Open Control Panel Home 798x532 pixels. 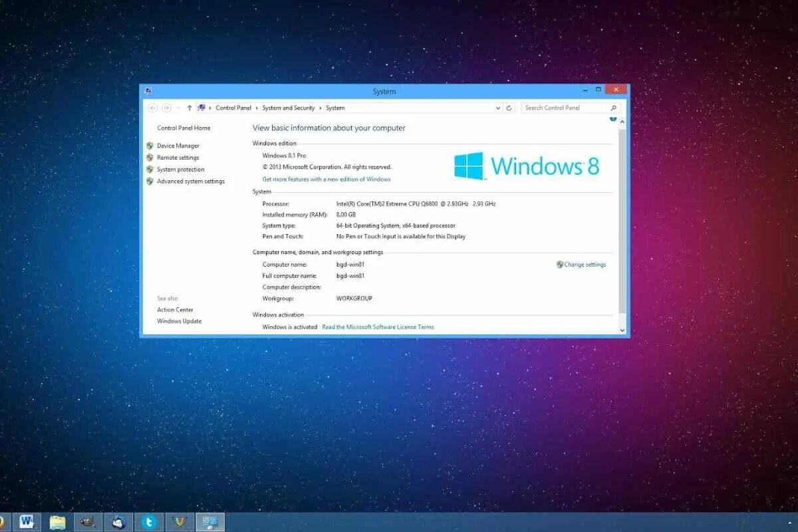[x=184, y=128]
